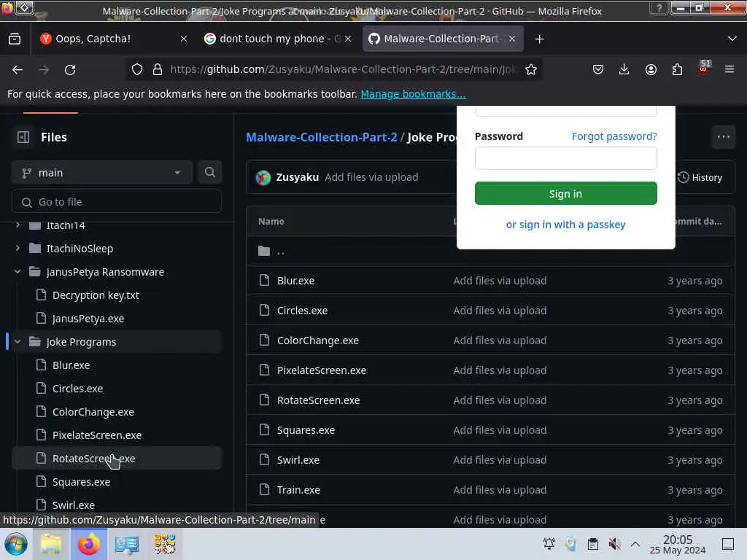Focus the Password input field
This screenshot has width=747, height=560.
565,158
